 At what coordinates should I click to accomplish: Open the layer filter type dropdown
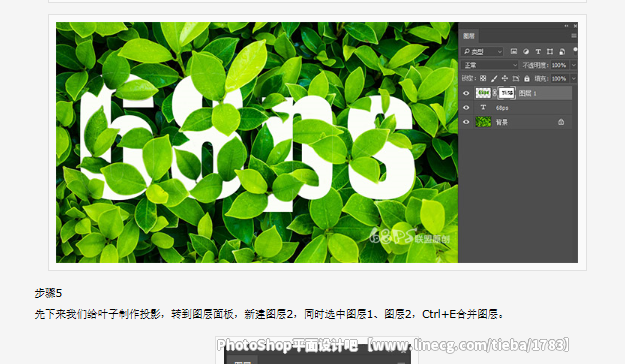click(482, 51)
